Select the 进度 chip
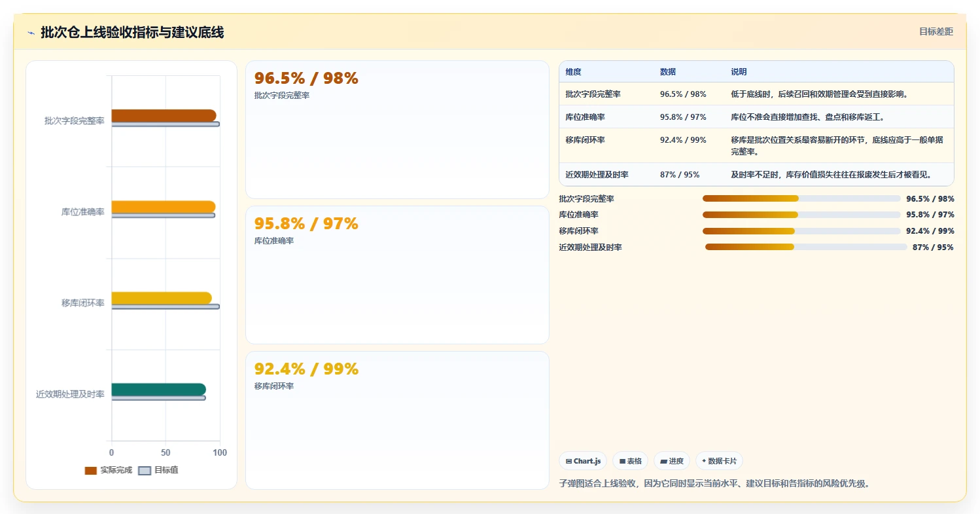This screenshot has width=980, height=514. (672, 461)
